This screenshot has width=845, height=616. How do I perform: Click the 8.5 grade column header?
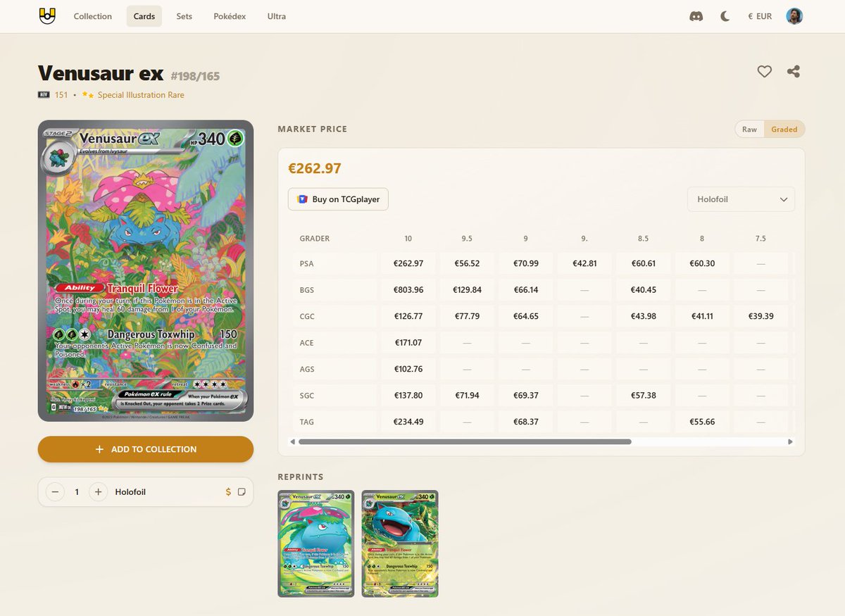pos(643,239)
